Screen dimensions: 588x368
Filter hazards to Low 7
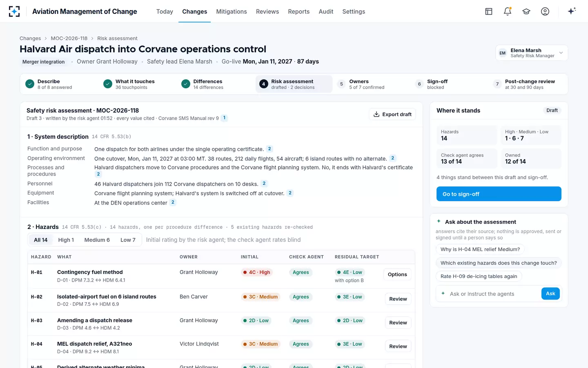coord(128,240)
